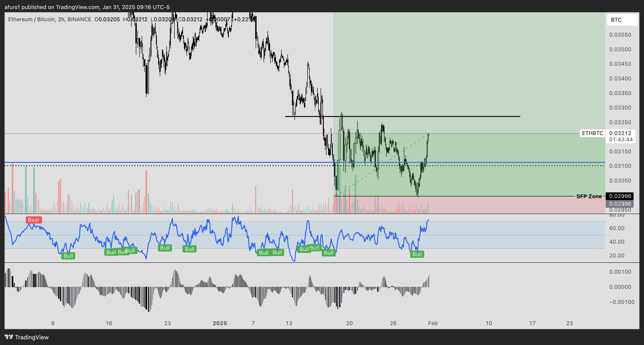Click the 2025 year marker on time axis

[220, 323]
